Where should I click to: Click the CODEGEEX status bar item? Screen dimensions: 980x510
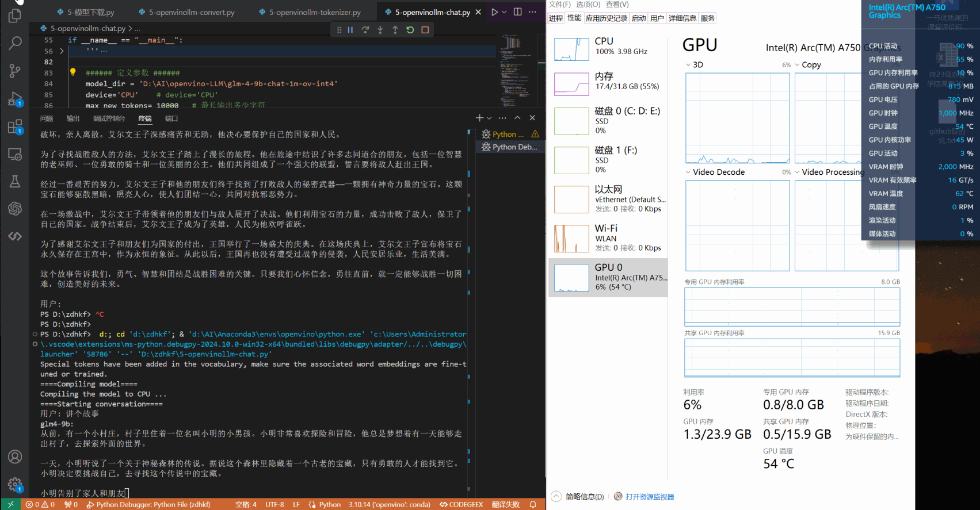click(x=462, y=504)
